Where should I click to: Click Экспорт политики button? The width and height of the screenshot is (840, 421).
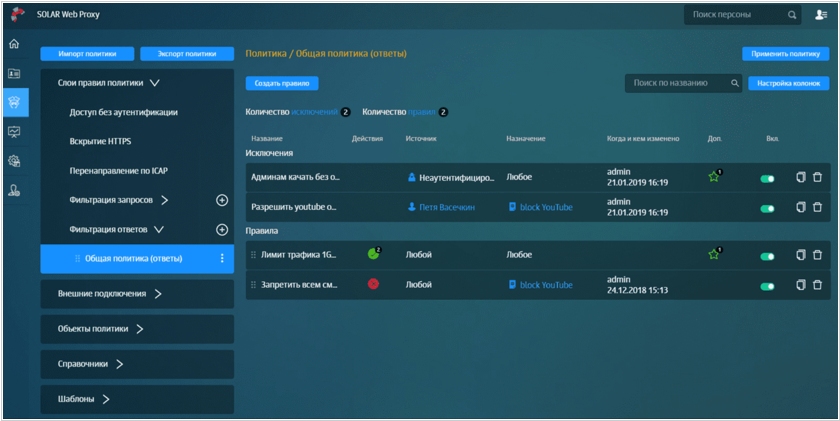pyautogui.click(x=187, y=54)
